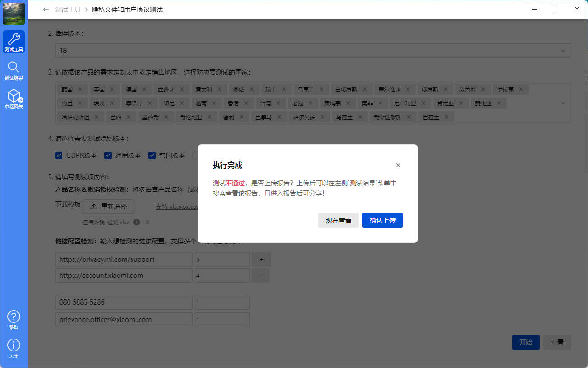Open the 关于 info icon
The width and height of the screenshot is (588, 368).
tap(14, 348)
